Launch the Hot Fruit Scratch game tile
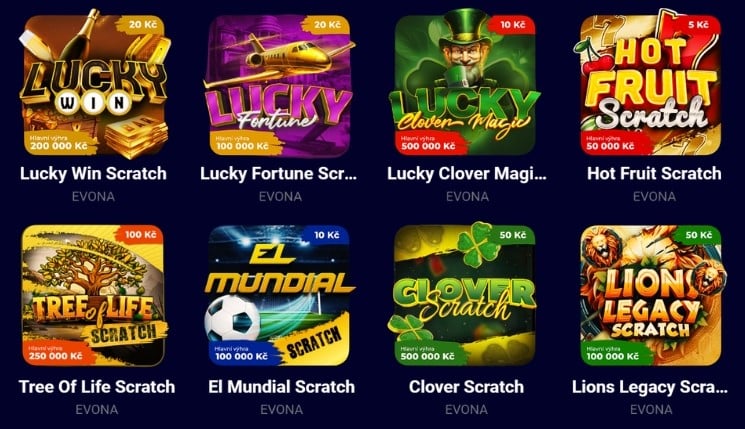This screenshot has height=429, width=745. 650,83
